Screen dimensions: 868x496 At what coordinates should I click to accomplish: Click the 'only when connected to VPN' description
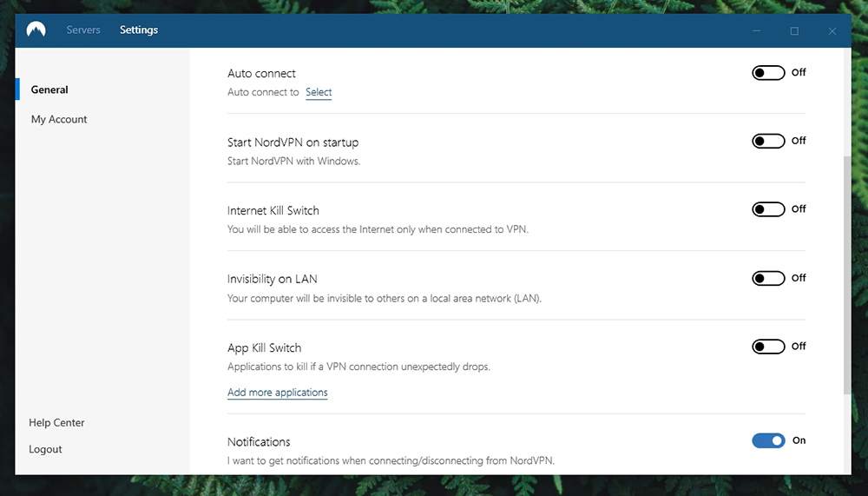pos(378,229)
